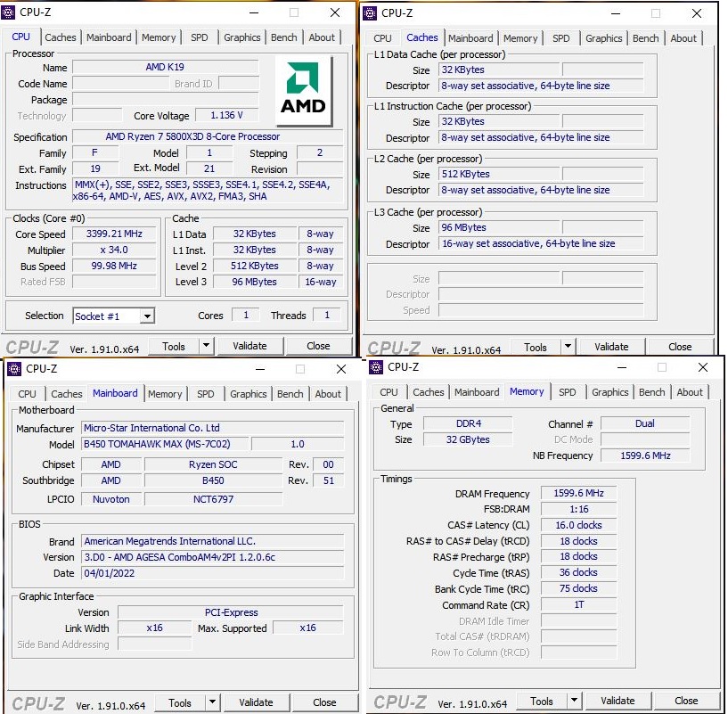Click the AMD Ryzen 7 5800X3D specification field
The width and height of the screenshot is (728, 714).
208,136
